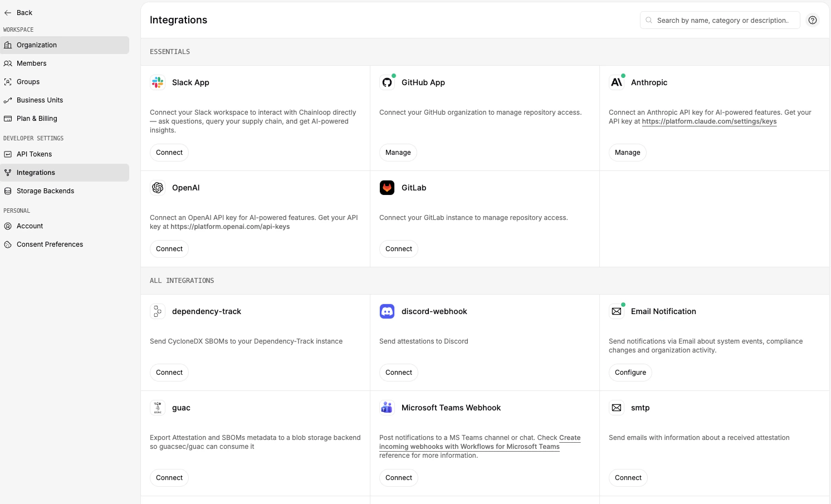831x504 pixels.
Task: Connect the Slack App integration
Action: (169, 153)
